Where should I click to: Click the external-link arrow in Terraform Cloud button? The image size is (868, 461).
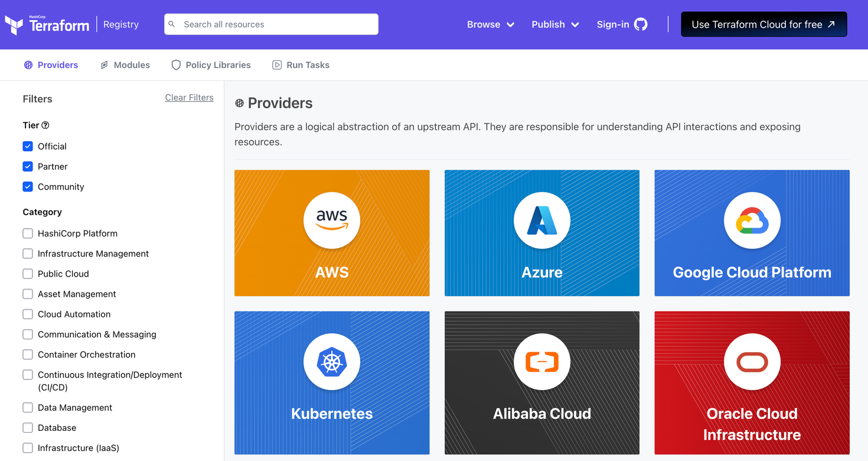click(x=831, y=24)
